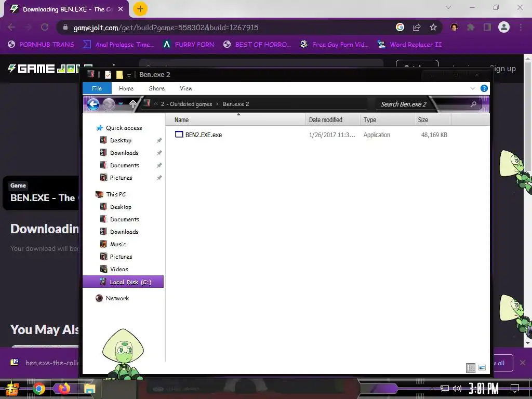The height and width of the screenshot is (399, 532).
Task: Switch to details view layout icon
Action: pyautogui.click(x=471, y=368)
